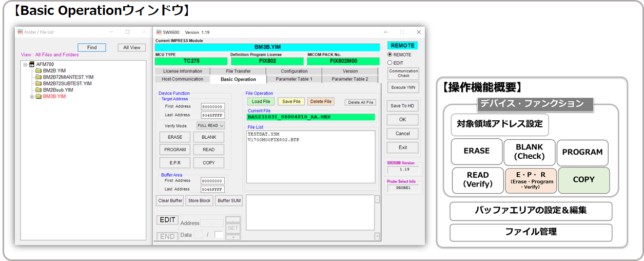
Task: Click the AFM700 root device icon
Action: [31, 64]
